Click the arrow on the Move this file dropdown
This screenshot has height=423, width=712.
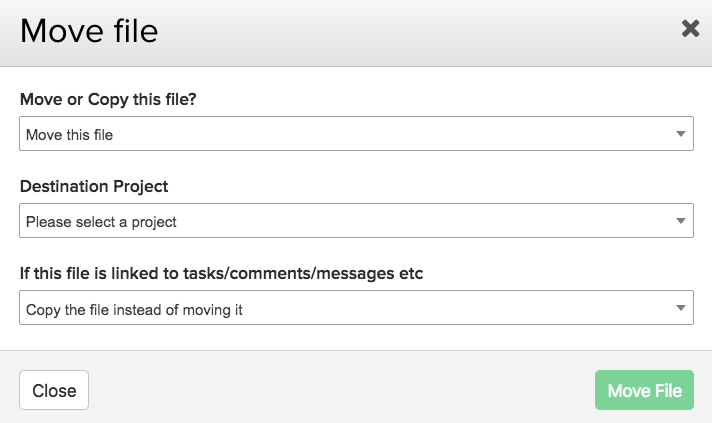[680, 134]
